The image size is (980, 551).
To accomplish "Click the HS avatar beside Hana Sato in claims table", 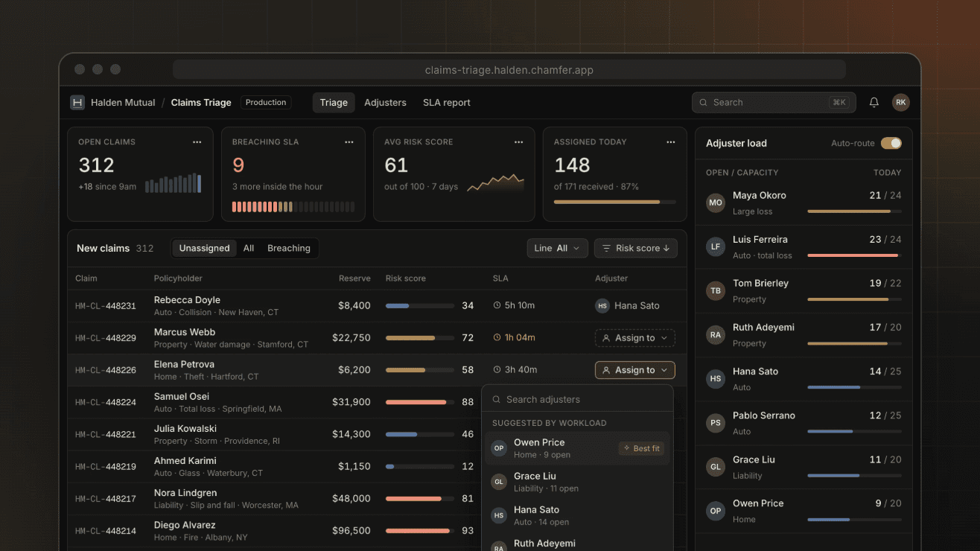I will click(602, 305).
